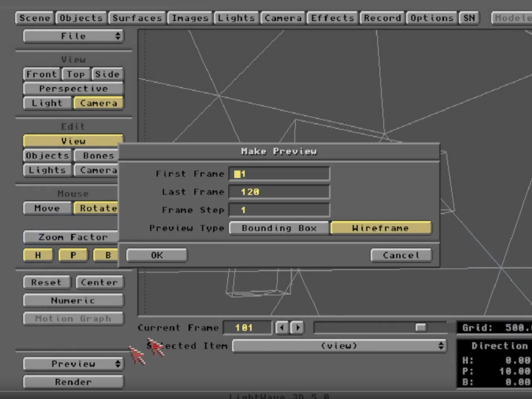Toggle the B bank axis button
Viewport: 532px width, 399px height.
[x=106, y=255]
